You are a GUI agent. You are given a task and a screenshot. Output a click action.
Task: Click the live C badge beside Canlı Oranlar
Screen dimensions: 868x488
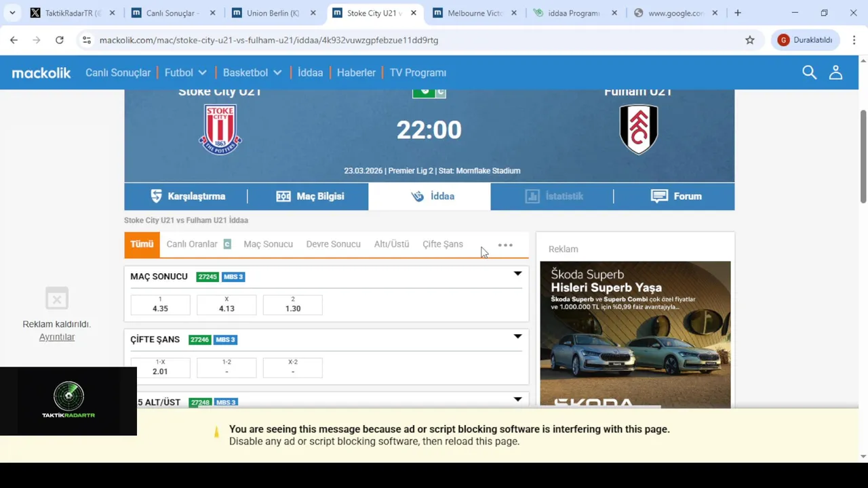[x=227, y=244]
